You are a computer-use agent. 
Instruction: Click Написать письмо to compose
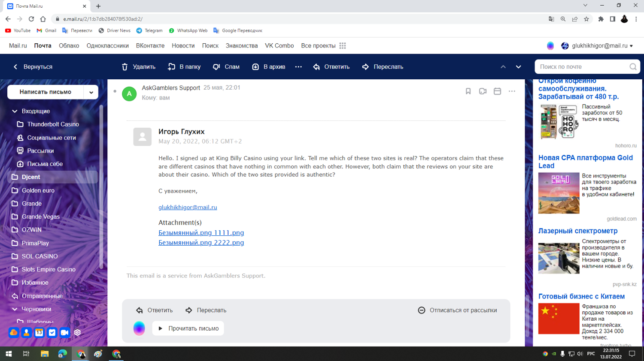[x=46, y=92]
